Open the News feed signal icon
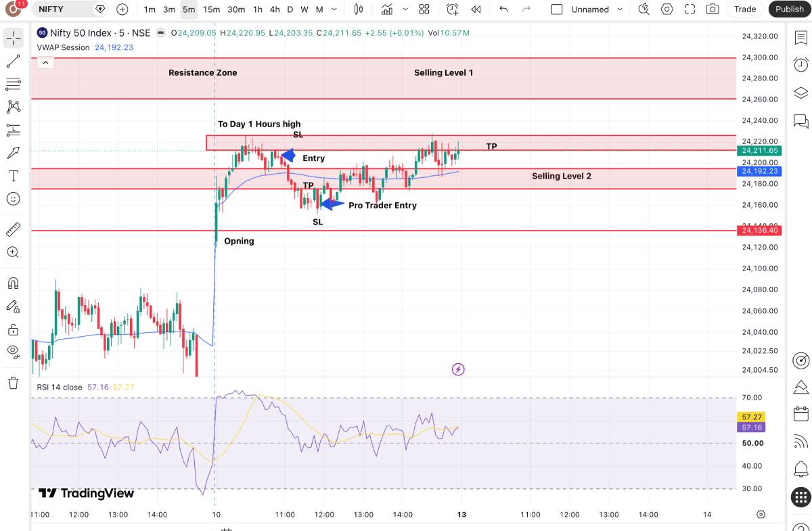Screen dimensions: 812x531 (801, 441)
